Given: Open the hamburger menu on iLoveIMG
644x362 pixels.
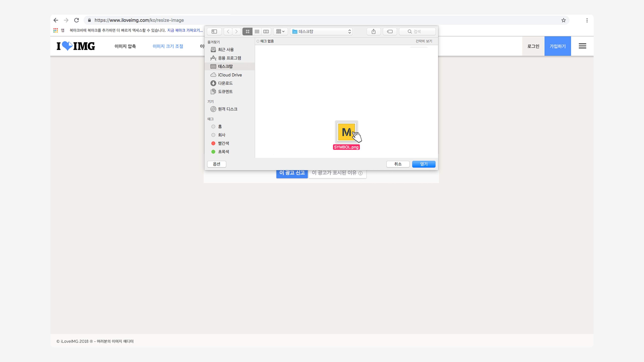Looking at the screenshot, I should click(x=582, y=46).
